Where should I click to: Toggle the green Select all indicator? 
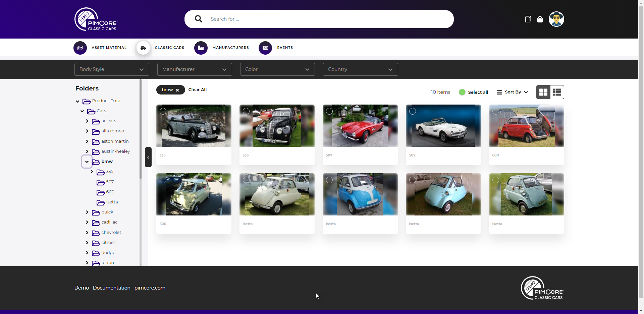462,92
